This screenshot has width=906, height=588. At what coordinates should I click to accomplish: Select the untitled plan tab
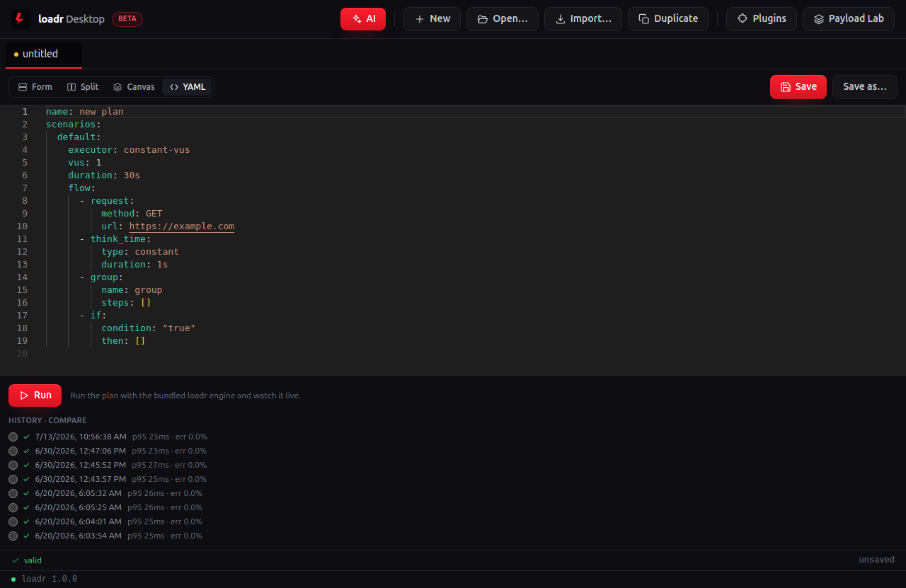click(43, 54)
